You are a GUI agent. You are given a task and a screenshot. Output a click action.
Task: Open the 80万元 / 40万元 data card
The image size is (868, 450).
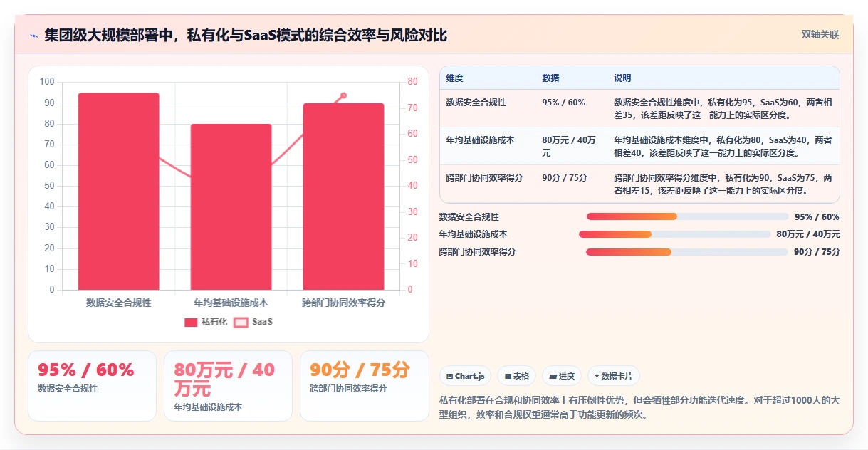point(228,386)
